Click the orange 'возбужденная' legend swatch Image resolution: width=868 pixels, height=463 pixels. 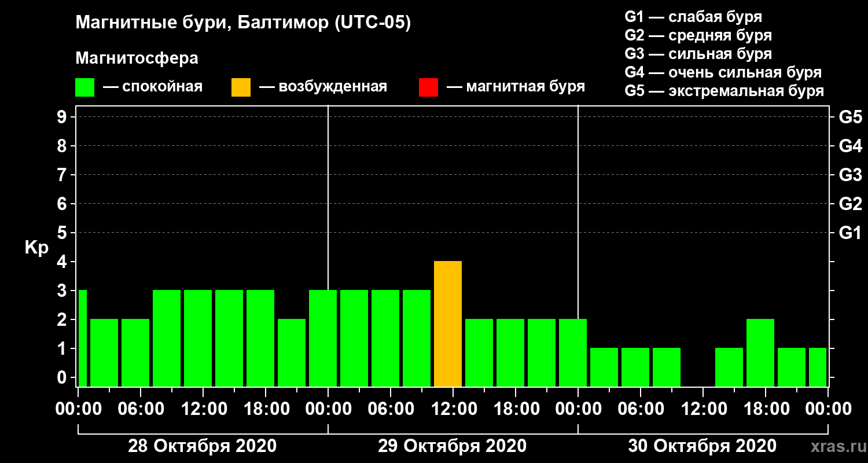coord(241,87)
